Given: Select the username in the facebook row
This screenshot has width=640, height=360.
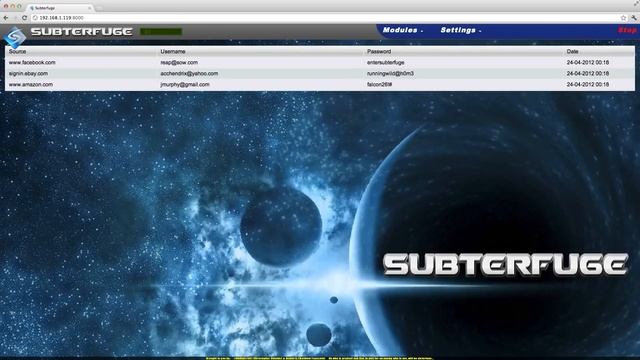Looking at the screenshot, I should tap(179, 62).
